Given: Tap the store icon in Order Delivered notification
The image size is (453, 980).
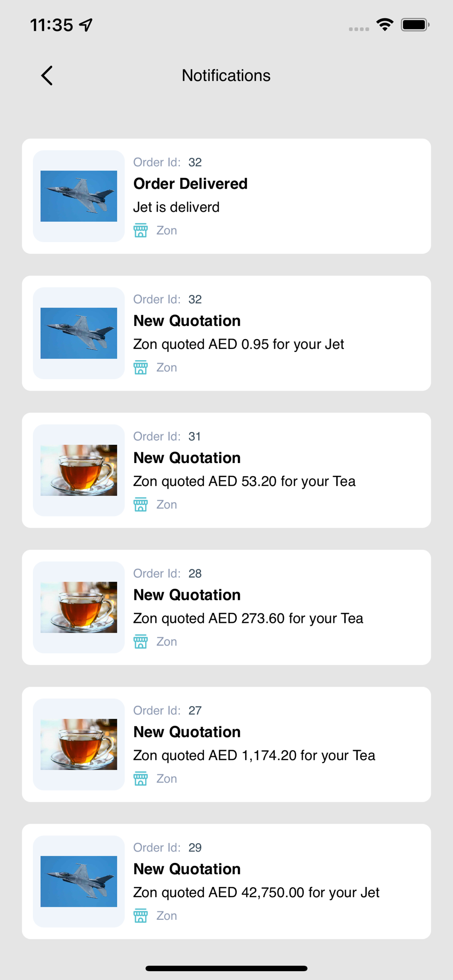Looking at the screenshot, I should click(141, 230).
